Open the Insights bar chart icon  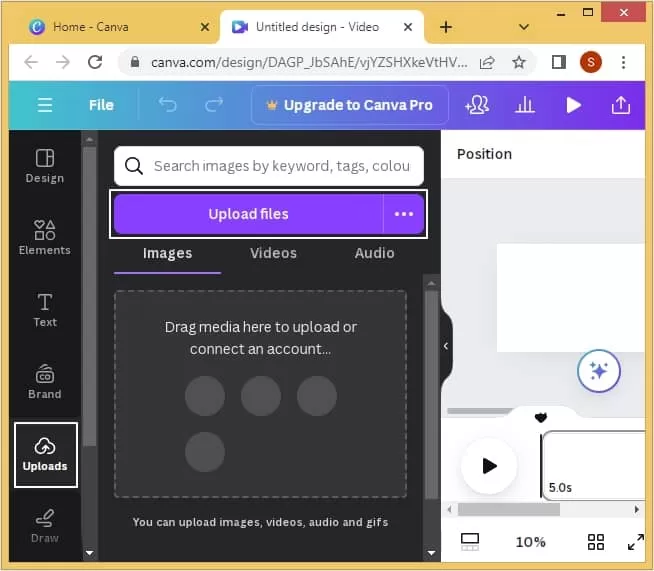524,105
